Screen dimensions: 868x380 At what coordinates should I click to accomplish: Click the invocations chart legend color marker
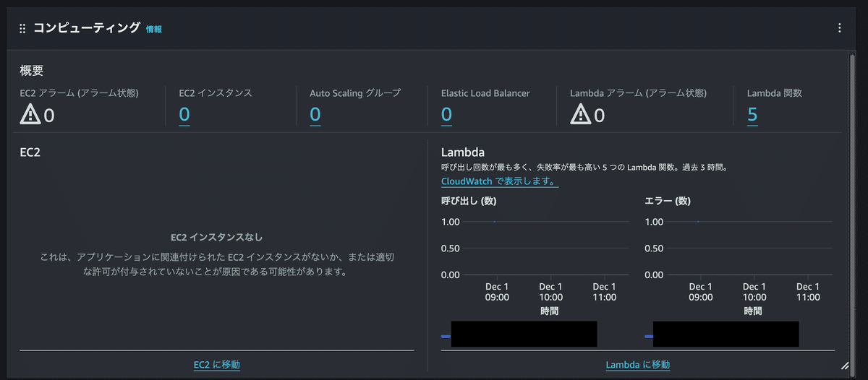point(446,337)
